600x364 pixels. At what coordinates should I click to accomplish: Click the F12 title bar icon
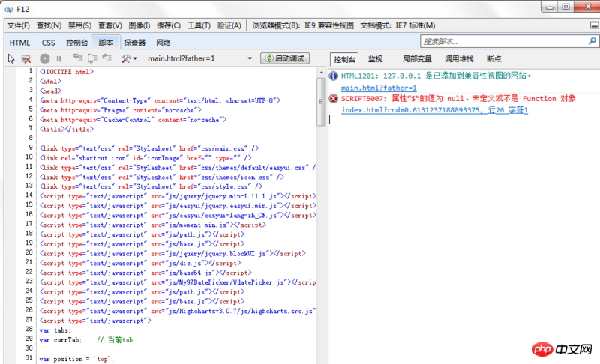(9, 9)
